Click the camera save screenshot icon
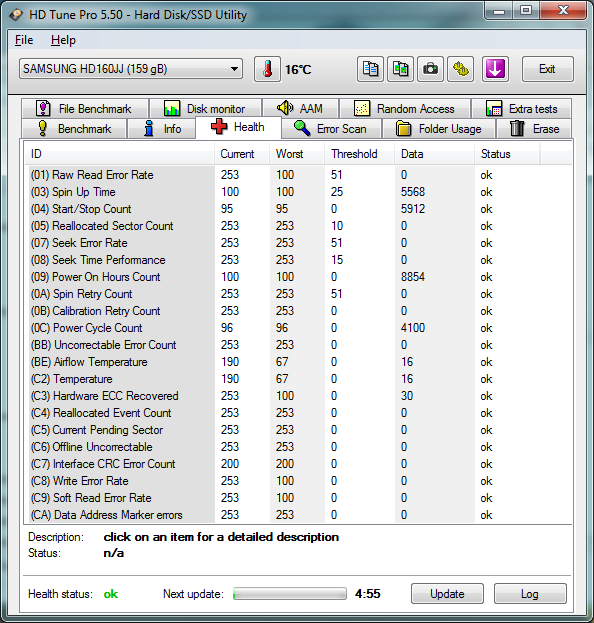594x623 pixels. point(430,69)
